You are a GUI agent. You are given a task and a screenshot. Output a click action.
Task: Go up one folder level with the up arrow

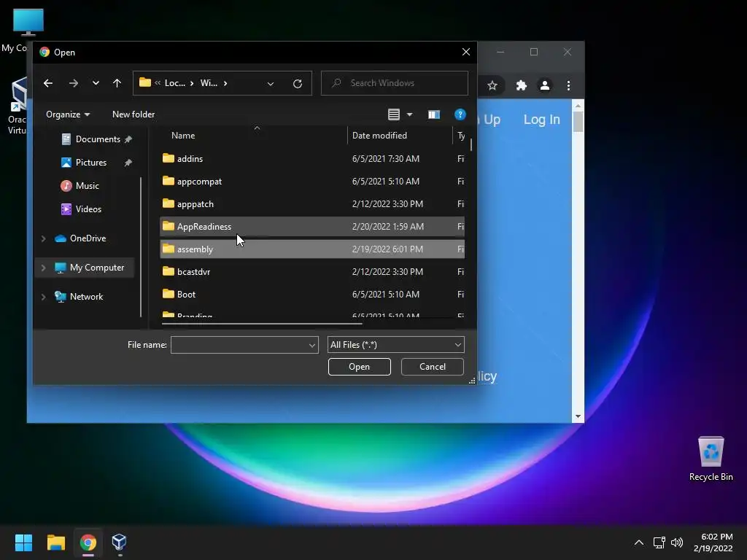(117, 83)
